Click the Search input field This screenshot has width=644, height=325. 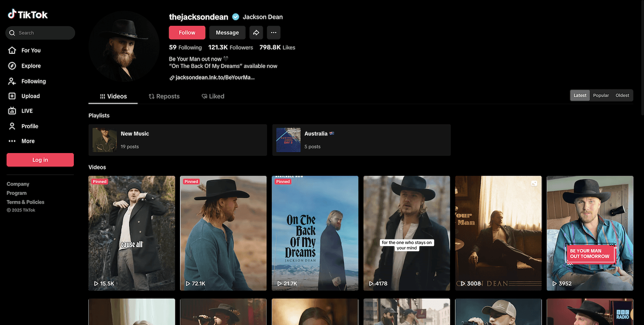tap(43, 33)
